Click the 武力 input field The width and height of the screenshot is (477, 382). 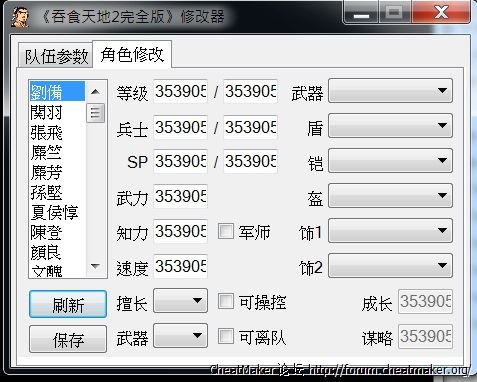click(180, 196)
